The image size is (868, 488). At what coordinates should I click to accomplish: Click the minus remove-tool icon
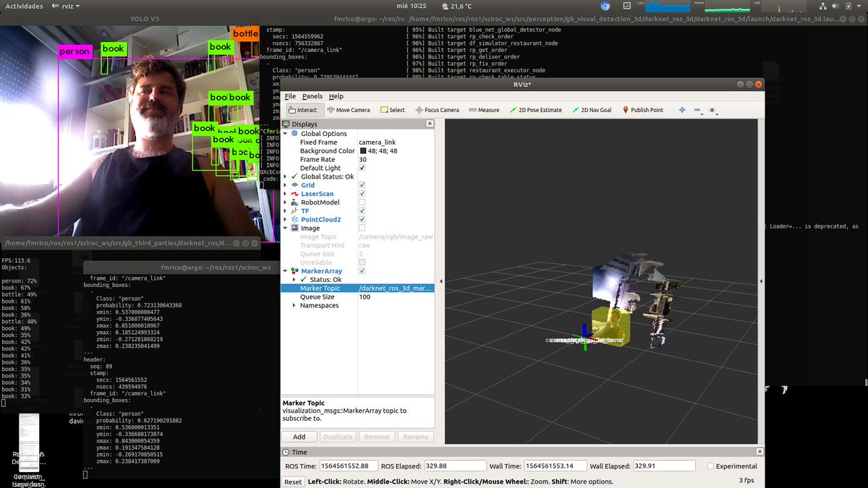click(x=697, y=110)
